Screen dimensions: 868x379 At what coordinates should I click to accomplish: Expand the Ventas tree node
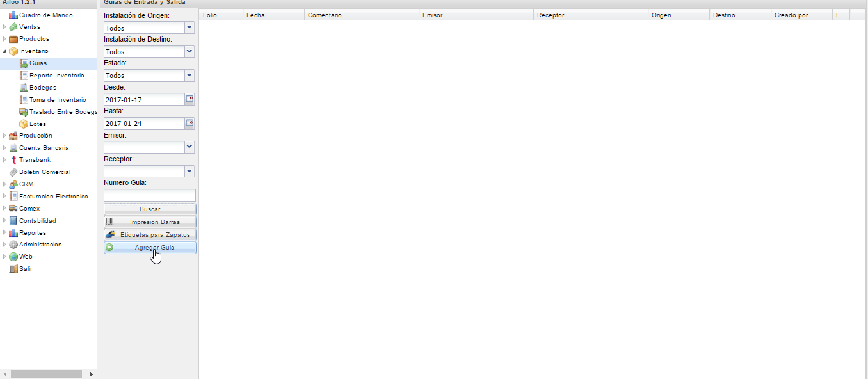click(x=4, y=27)
